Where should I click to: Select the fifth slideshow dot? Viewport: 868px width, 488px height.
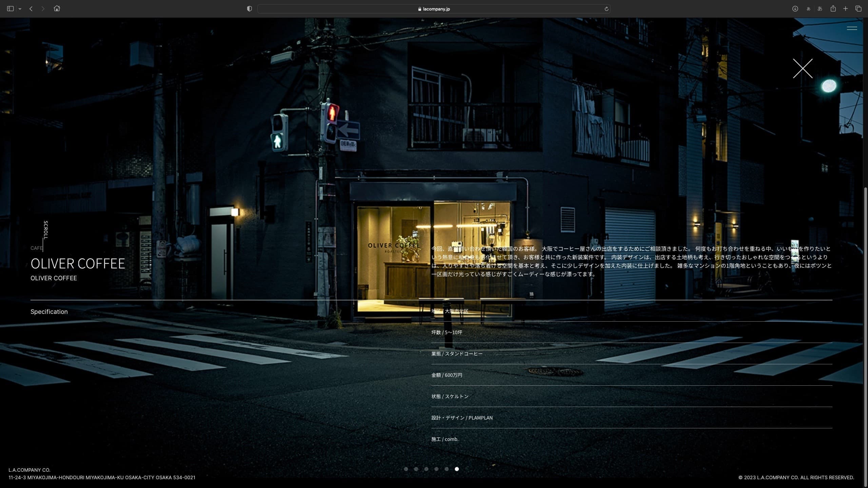447,469
